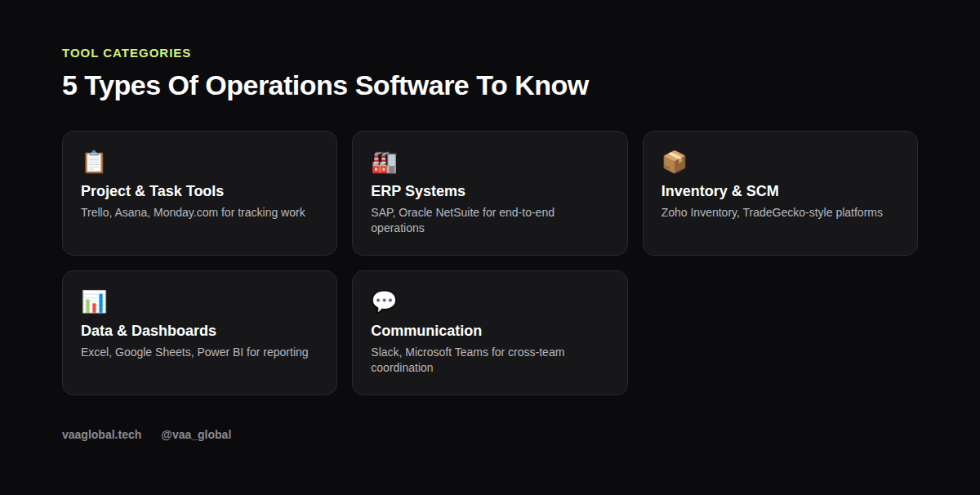This screenshot has height=495, width=980.
Task: Click the Zoho Inventory, TradeGecko-style platforms text
Action: click(x=772, y=212)
